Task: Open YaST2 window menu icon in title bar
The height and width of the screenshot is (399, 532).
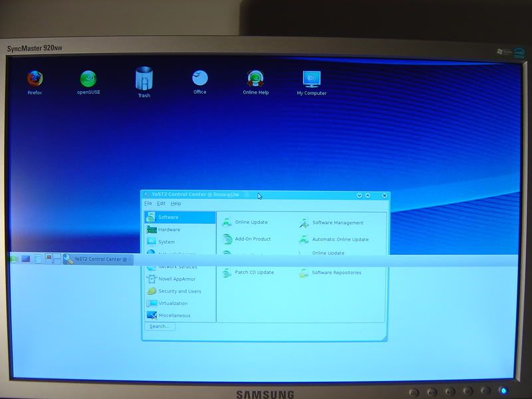Action: point(146,195)
